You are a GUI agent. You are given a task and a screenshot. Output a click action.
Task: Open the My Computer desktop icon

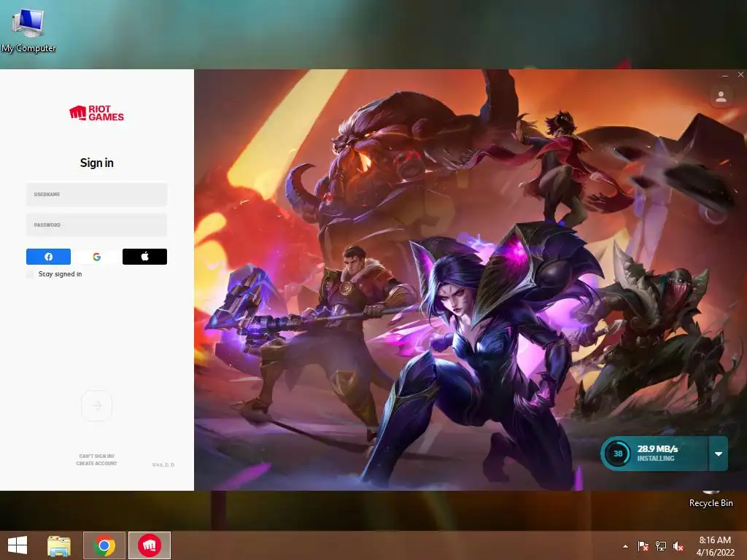click(x=28, y=30)
